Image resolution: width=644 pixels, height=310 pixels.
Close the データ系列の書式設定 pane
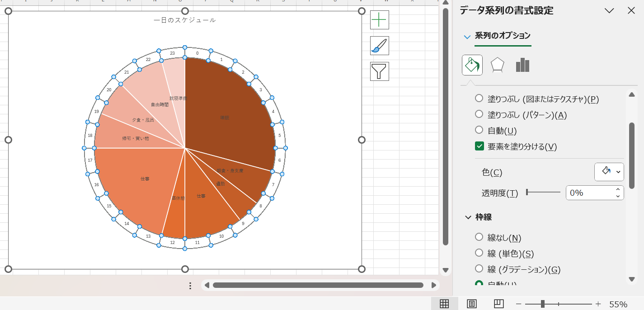coord(631,11)
